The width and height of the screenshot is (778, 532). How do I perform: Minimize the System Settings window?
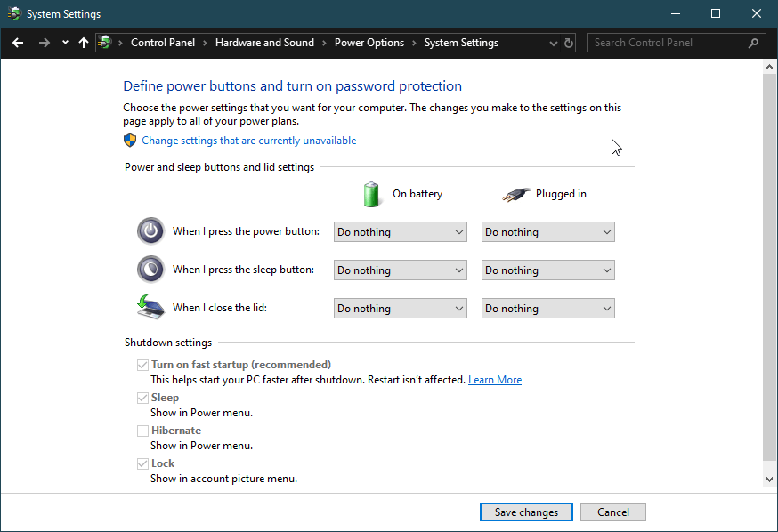[x=676, y=13]
